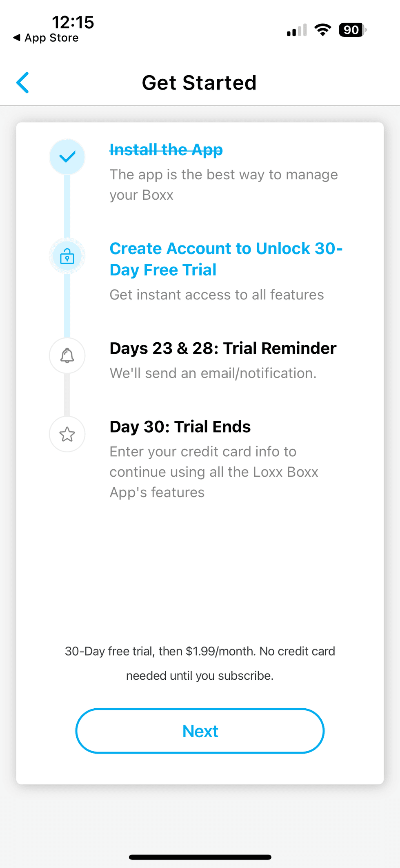Tap the cellular signal bars
The width and height of the screenshot is (400, 868).
point(297,30)
